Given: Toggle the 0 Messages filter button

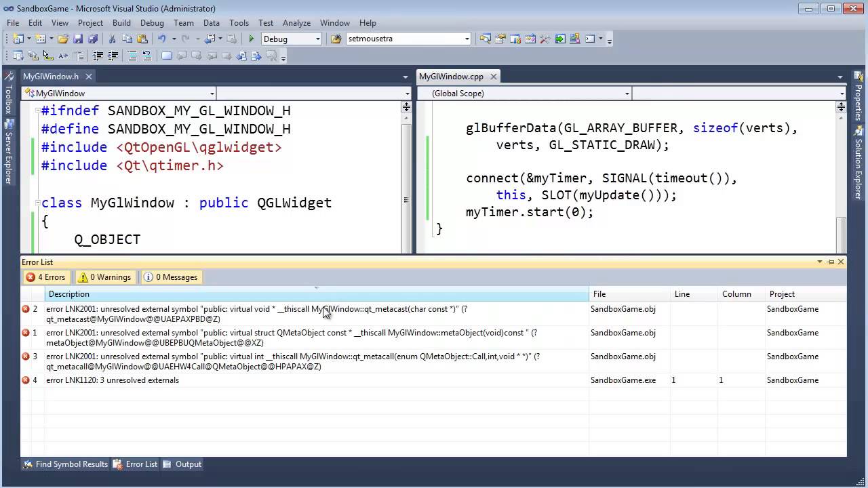Looking at the screenshot, I should [x=170, y=277].
